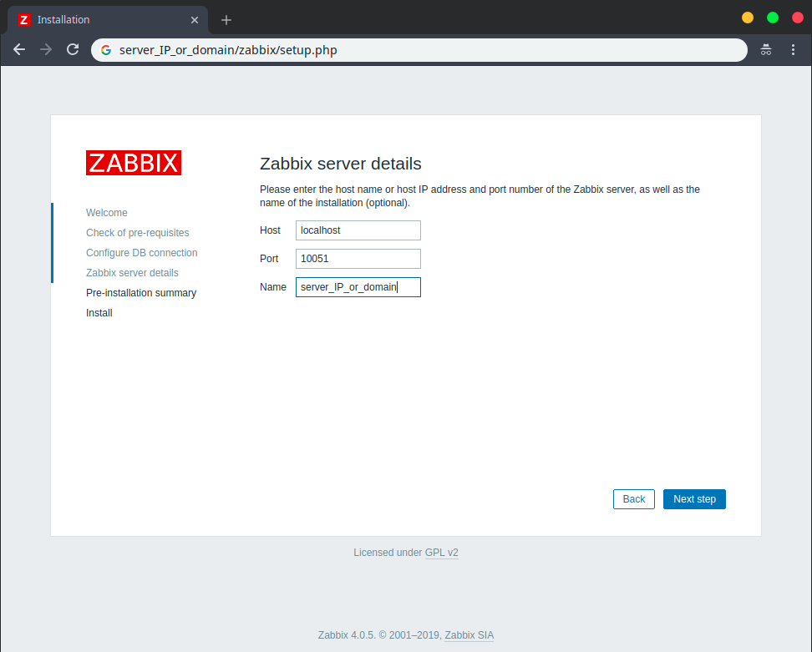Open the browser three-dot menu
The image size is (812, 652).
(793, 50)
